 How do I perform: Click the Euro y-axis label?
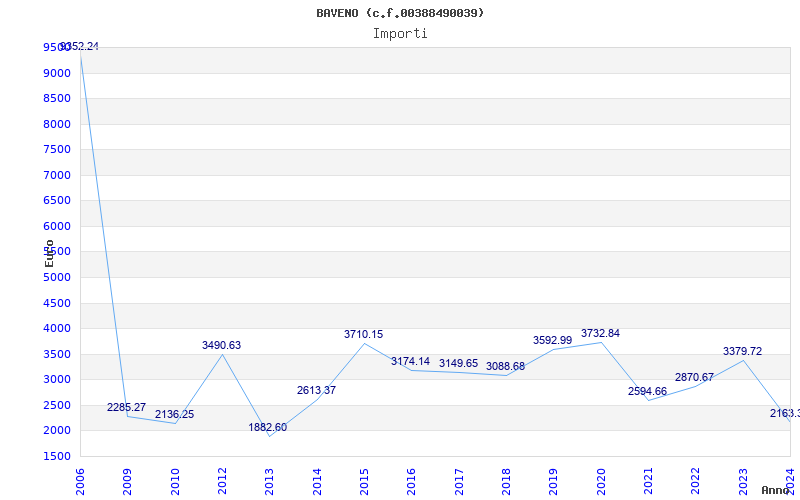click(49, 254)
